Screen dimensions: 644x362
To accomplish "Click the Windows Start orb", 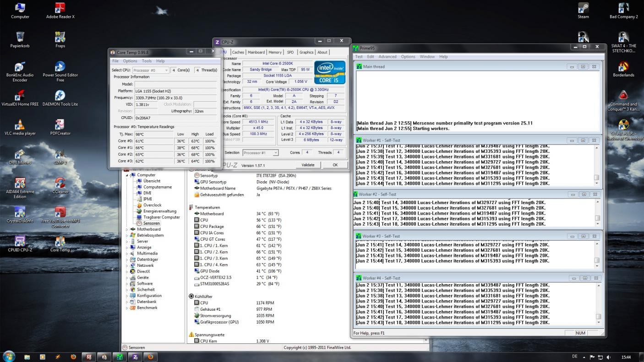I will 9,357.
